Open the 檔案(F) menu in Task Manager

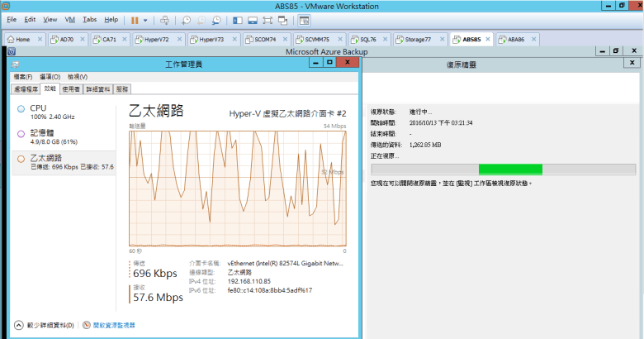(22, 77)
